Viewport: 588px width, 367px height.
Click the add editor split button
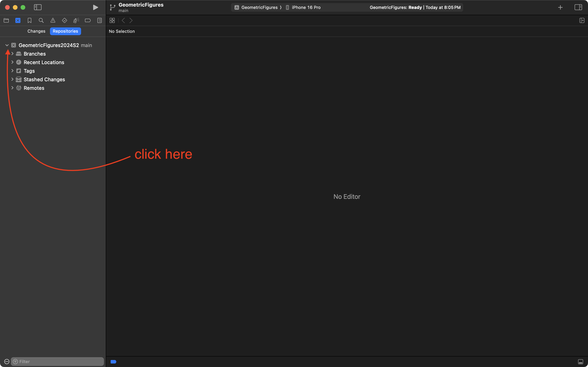582,20
